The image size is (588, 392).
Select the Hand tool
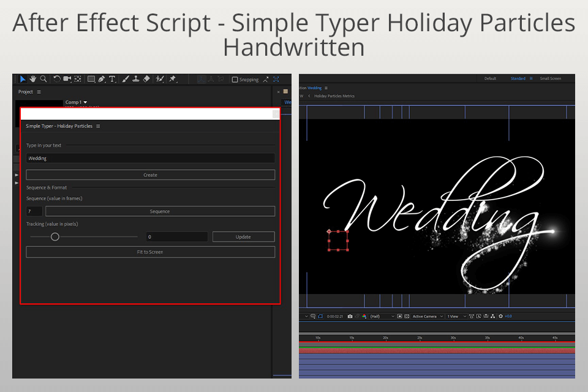click(33, 79)
